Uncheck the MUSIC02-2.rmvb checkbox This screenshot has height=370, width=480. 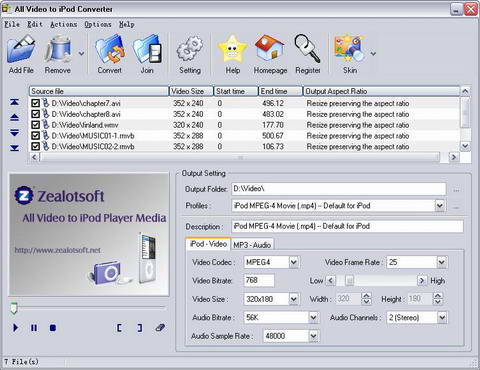[x=35, y=146]
